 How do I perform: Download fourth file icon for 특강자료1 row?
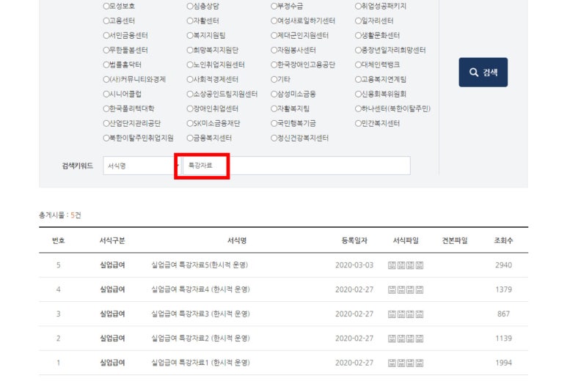click(420, 363)
